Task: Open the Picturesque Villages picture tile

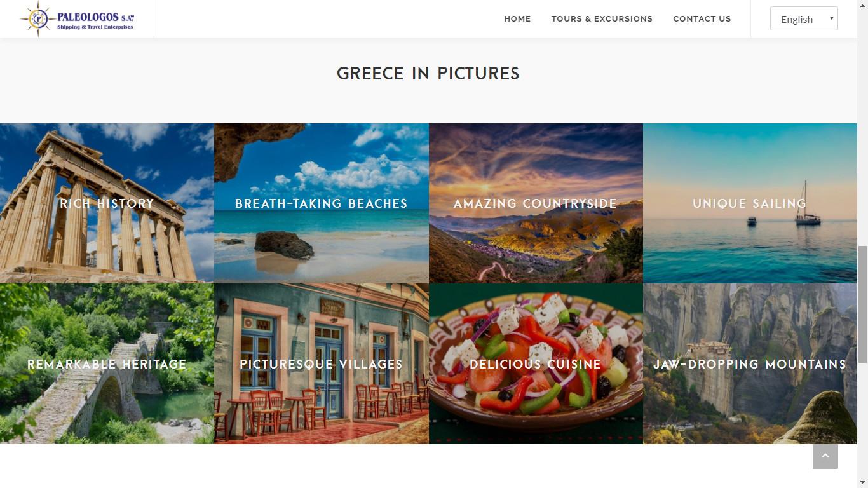Action: (322, 363)
